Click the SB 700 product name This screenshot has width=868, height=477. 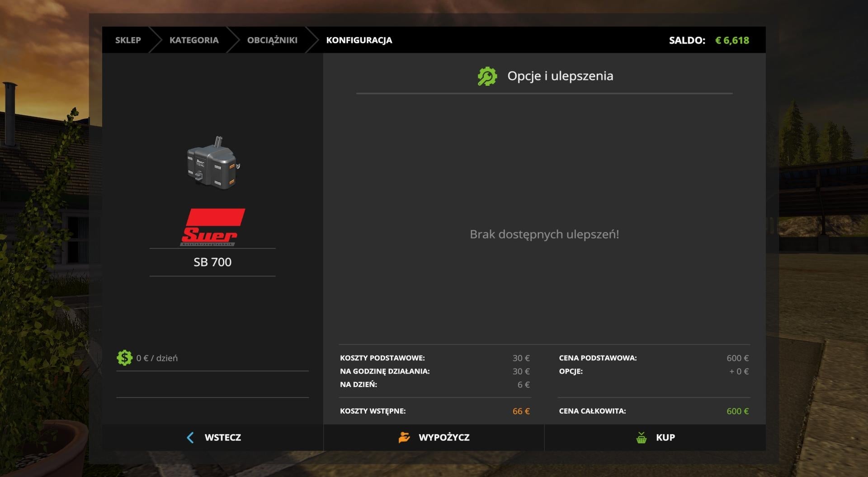click(212, 262)
